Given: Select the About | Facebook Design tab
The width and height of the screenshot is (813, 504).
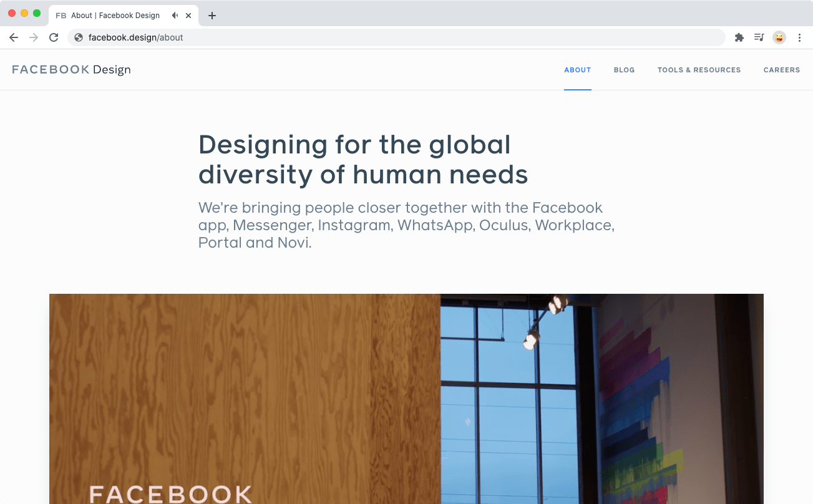Looking at the screenshot, I should tap(124, 16).
